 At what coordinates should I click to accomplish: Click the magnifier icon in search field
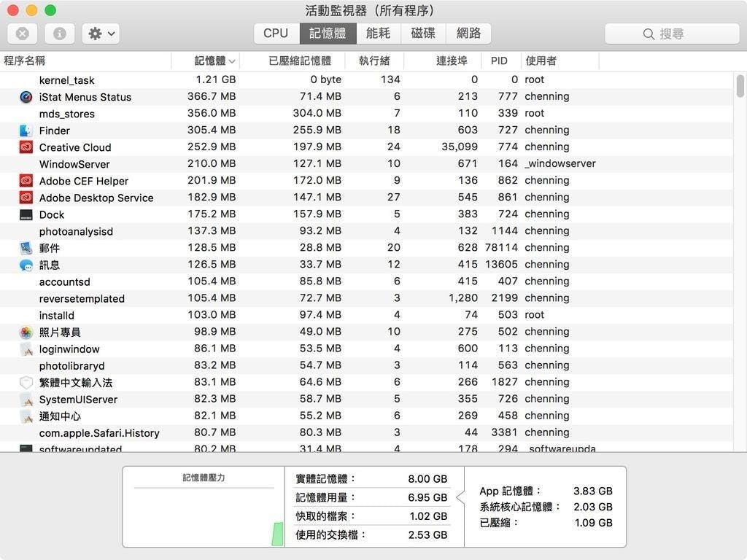pyautogui.click(x=649, y=34)
